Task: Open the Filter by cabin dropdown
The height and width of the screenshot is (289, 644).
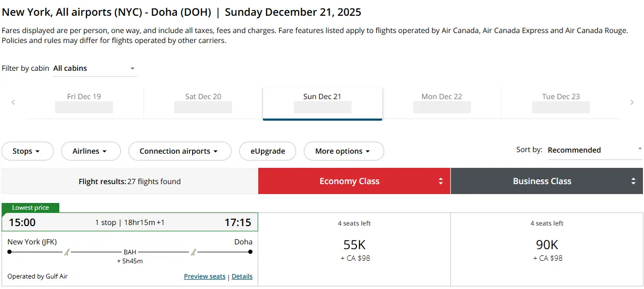Action: point(95,68)
